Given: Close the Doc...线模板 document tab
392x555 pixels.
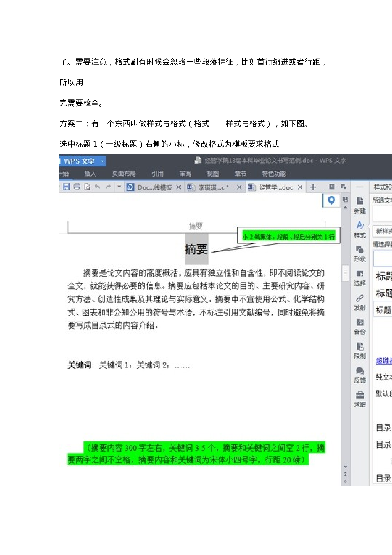Looking at the screenshot, I should tap(179, 187).
